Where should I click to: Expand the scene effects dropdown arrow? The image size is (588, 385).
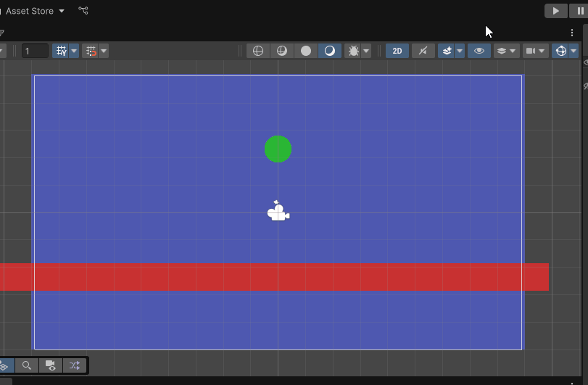click(x=460, y=51)
